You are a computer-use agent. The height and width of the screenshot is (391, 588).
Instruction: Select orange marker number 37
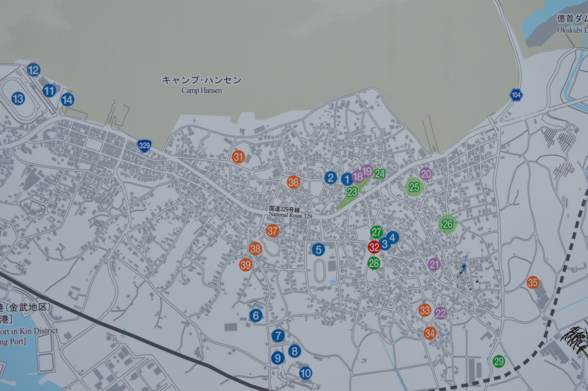point(272,231)
